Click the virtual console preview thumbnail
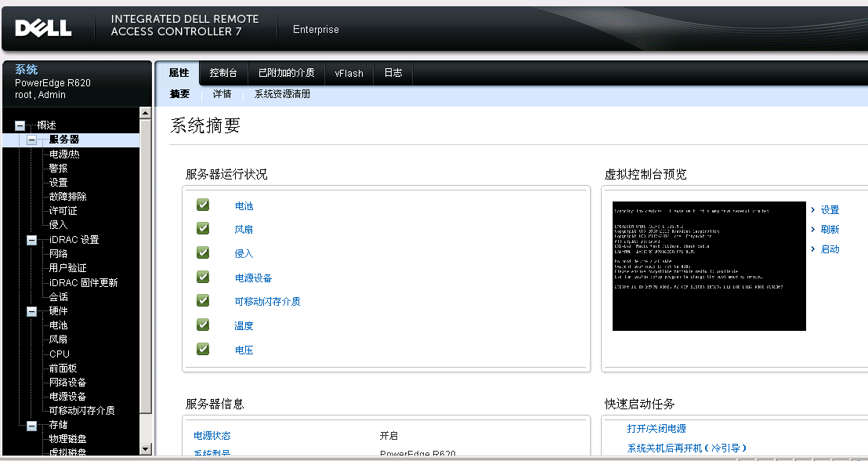 coord(709,266)
